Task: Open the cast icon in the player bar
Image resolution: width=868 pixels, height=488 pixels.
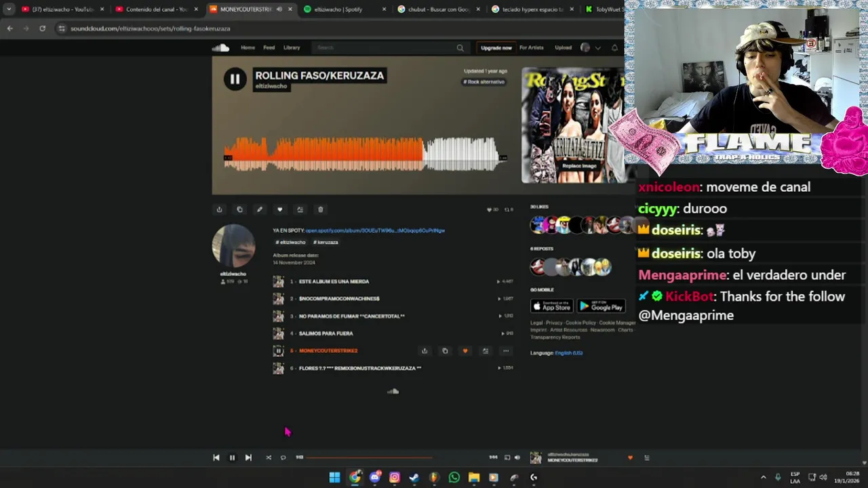Action: point(507,457)
